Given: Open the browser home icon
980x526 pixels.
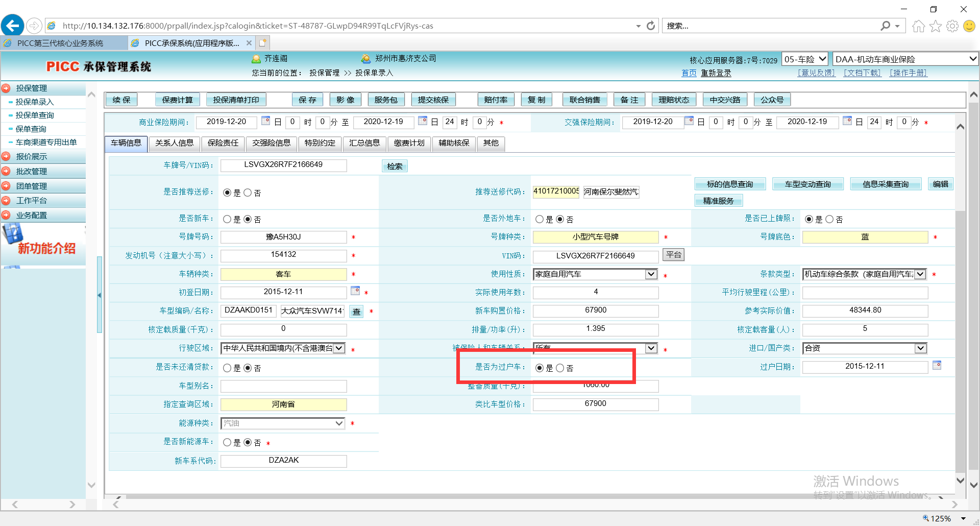Looking at the screenshot, I should (x=918, y=26).
